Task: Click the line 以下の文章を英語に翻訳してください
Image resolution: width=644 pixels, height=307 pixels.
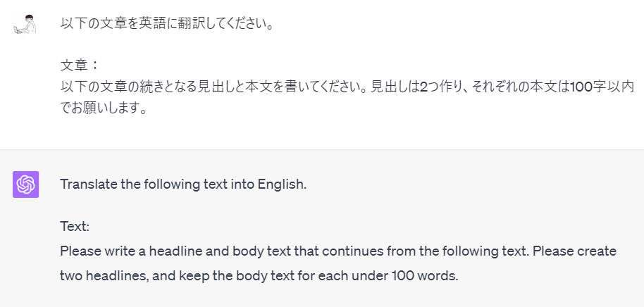Action: coord(167,23)
